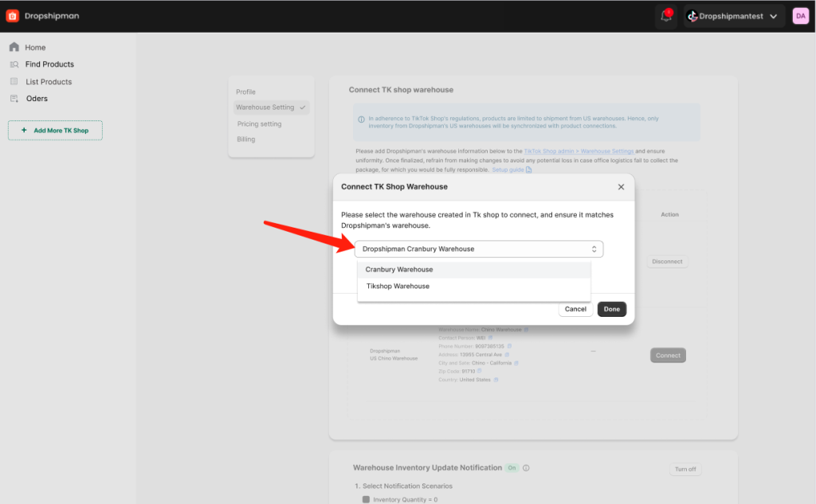Copy the address 13955 Central Ave
816x504 pixels.
(507, 355)
